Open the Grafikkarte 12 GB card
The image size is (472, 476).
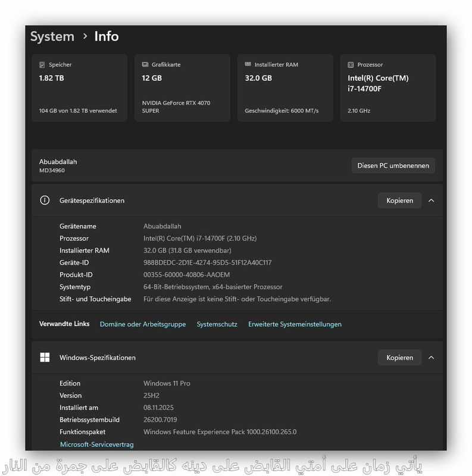(182, 87)
